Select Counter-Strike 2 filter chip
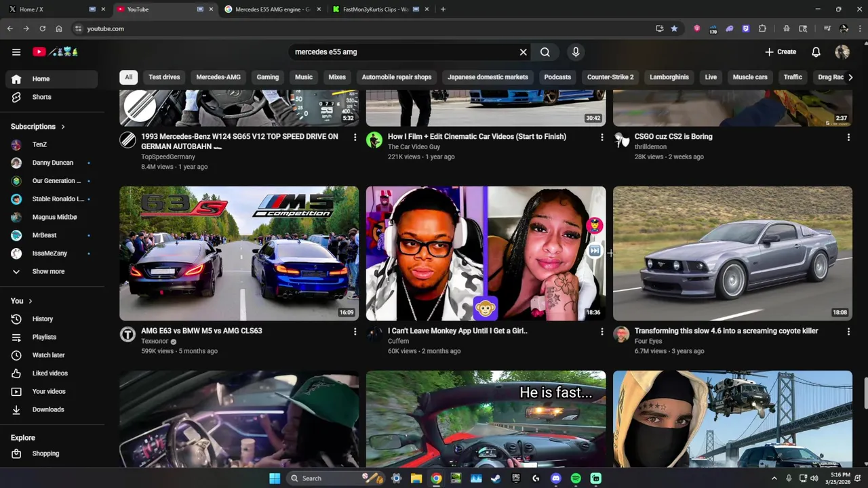 tap(610, 77)
